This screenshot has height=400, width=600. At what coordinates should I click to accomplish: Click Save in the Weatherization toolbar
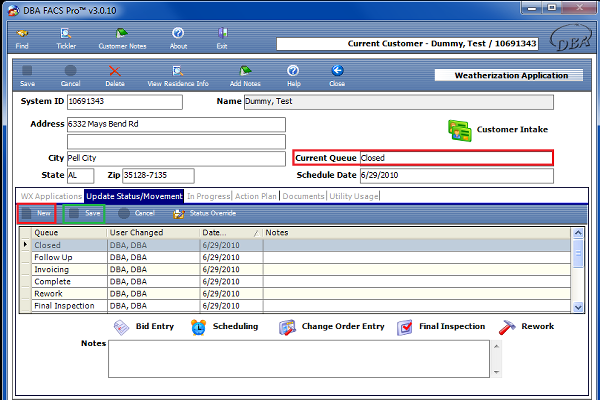(x=27, y=76)
